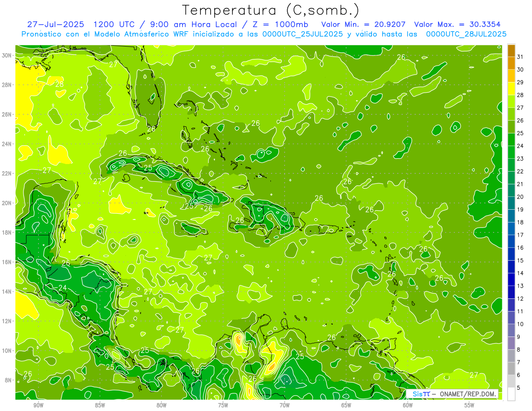Image resolution: width=532 pixels, height=411 pixels.
Task: Click the '90W' longitude axis label
Action: [38, 405]
